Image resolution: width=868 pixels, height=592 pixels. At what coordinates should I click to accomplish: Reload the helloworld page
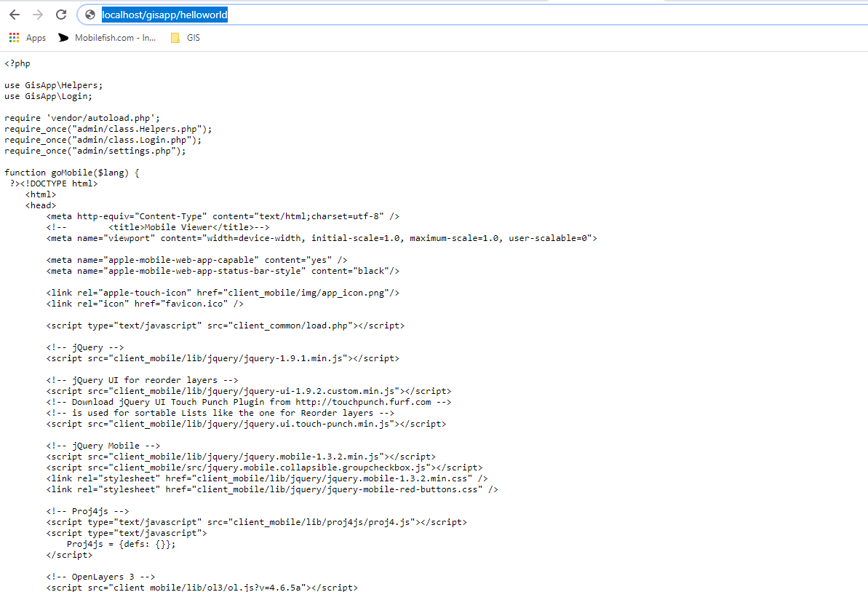click(61, 14)
